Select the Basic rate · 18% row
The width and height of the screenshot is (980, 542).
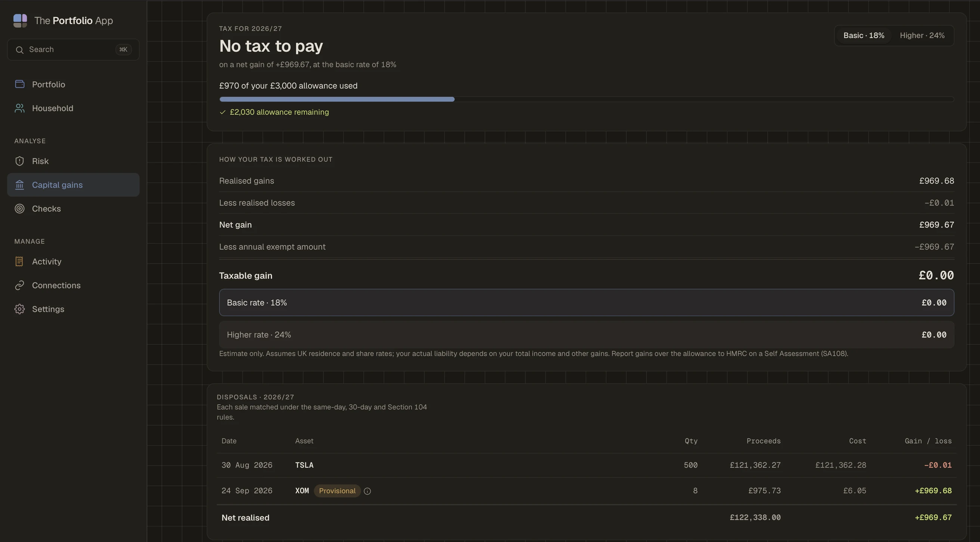click(x=586, y=303)
